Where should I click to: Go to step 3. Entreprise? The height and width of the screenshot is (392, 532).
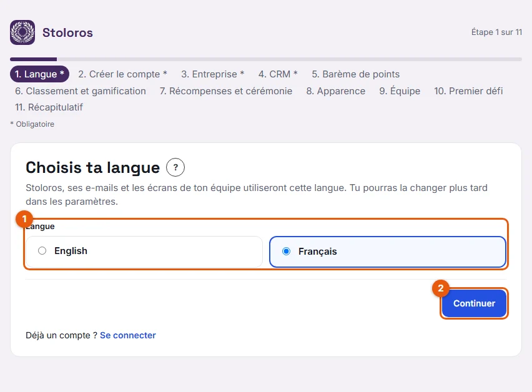[x=213, y=74]
